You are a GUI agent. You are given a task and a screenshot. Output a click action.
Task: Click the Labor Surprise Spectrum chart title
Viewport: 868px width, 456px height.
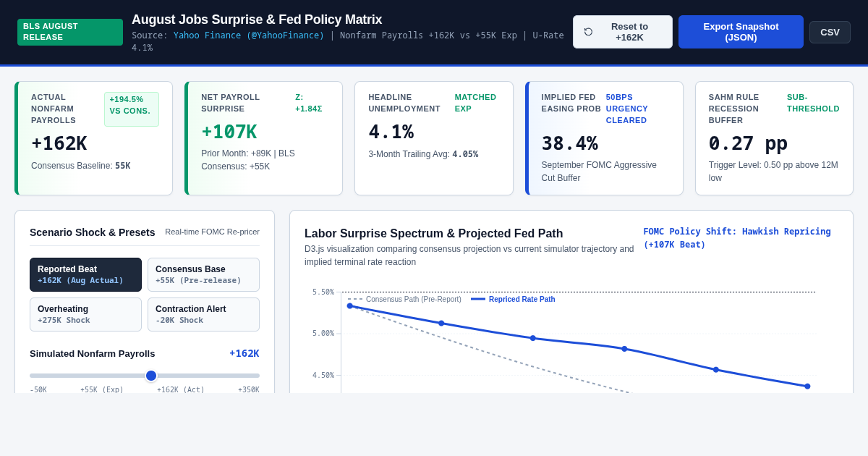[x=434, y=234]
